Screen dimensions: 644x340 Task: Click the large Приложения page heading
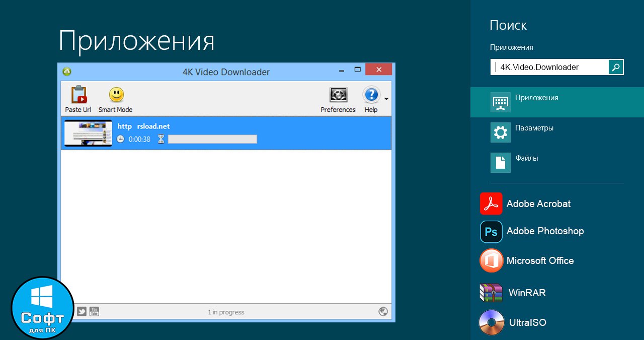[137, 42]
